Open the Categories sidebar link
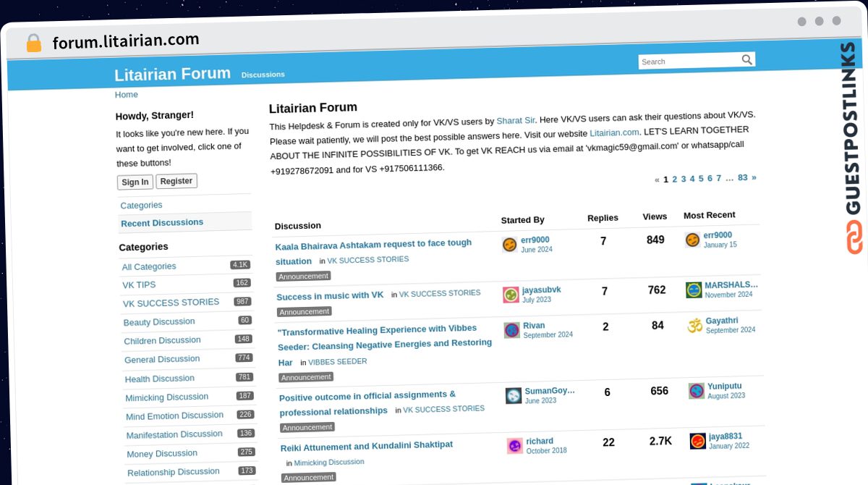Viewport: 868px width, 485px height. [x=141, y=206]
